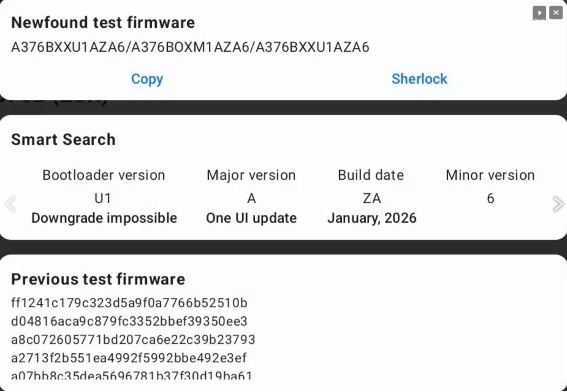Screen dimensions: 567x392
Task: Click the "One UI update" description
Action: (x=251, y=218)
